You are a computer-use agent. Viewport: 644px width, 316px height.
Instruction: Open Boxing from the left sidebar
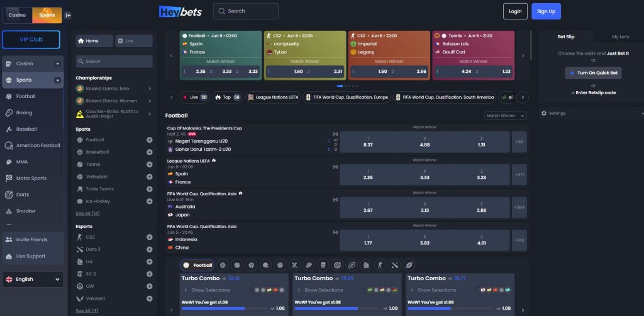[24, 113]
